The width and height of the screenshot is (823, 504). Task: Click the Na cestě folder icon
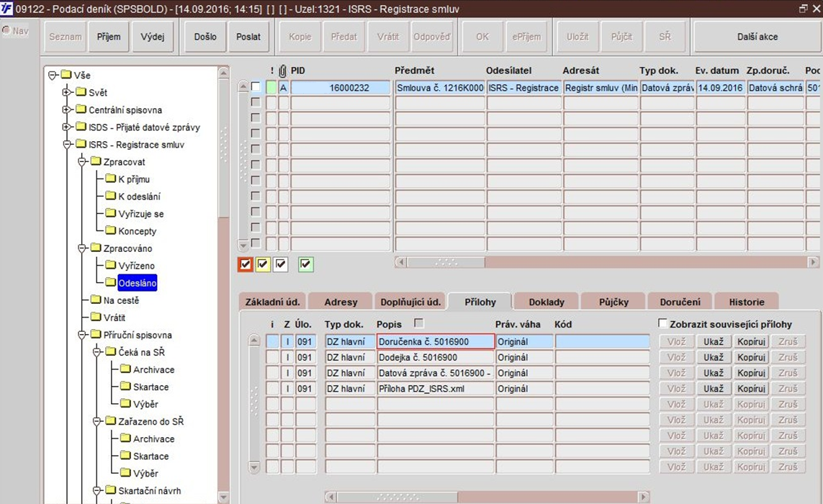point(96,300)
